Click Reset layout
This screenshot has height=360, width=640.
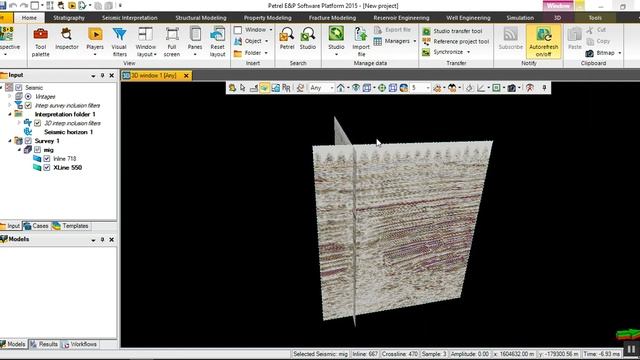click(x=217, y=42)
